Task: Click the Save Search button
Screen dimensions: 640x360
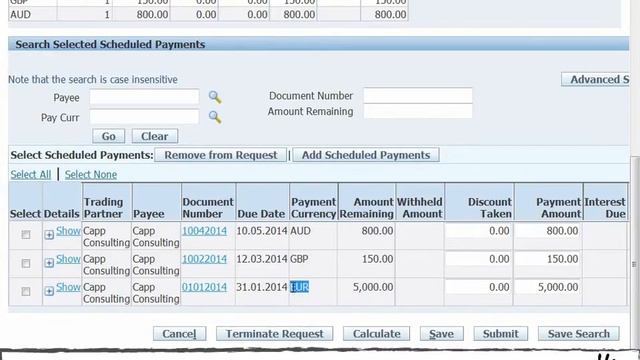Action: 578,334
